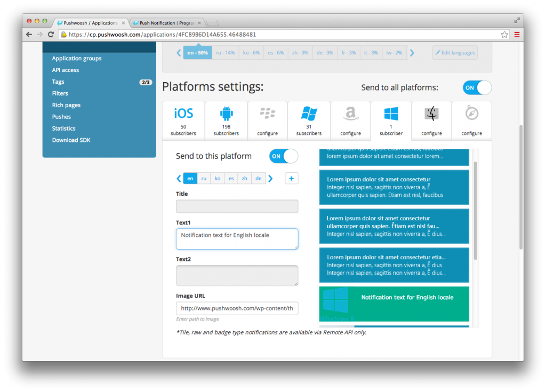Switch platform language to de
The image size is (546, 392).
click(259, 179)
